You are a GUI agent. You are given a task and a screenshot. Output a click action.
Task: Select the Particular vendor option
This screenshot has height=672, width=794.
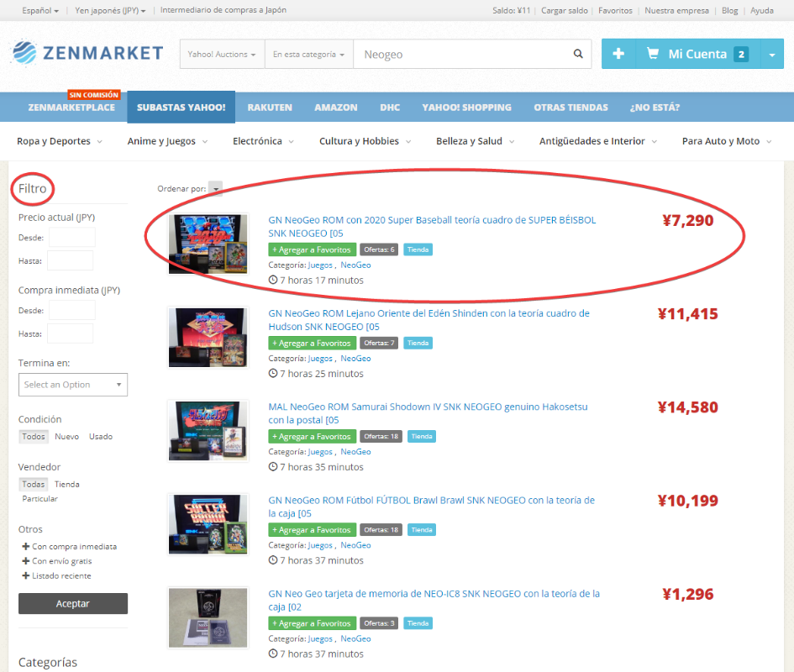pyautogui.click(x=40, y=499)
